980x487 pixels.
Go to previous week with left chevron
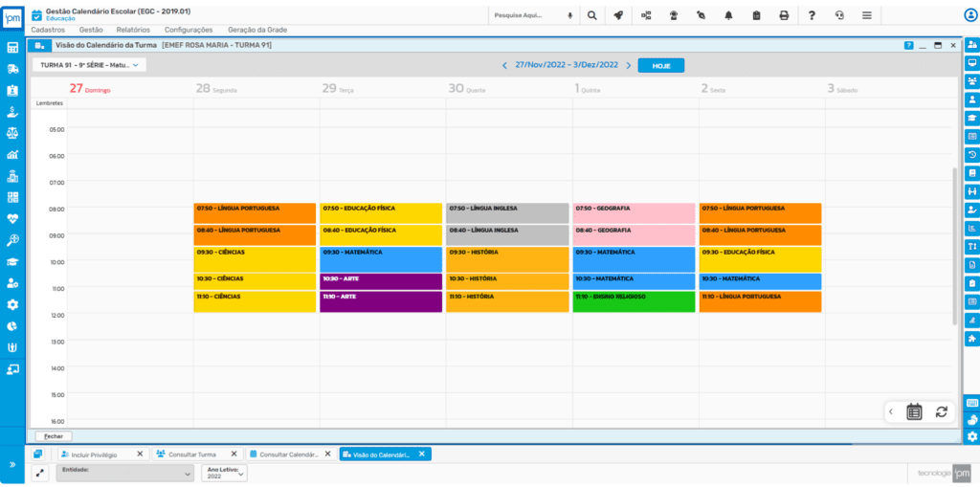[x=504, y=65]
